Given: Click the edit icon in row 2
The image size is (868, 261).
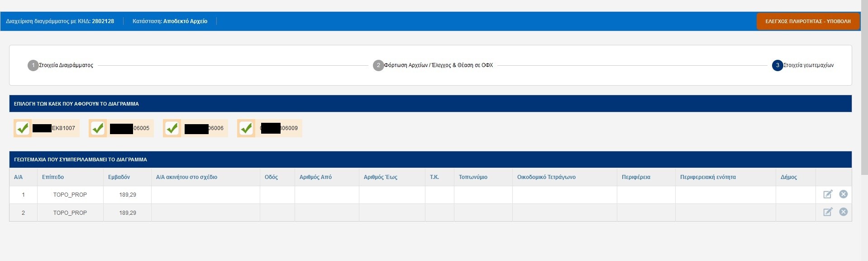Looking at the screenshot, I should pyautogui.click(x=827, y=212).
